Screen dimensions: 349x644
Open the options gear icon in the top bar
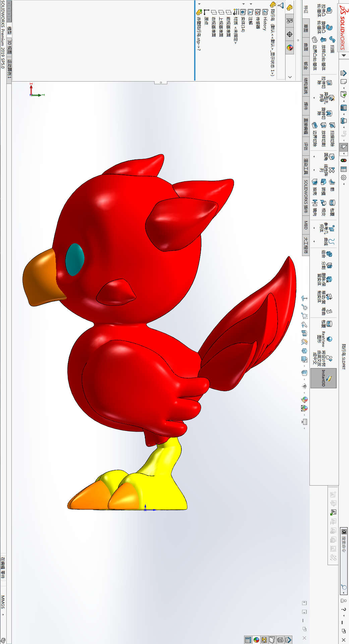[344, 178]
